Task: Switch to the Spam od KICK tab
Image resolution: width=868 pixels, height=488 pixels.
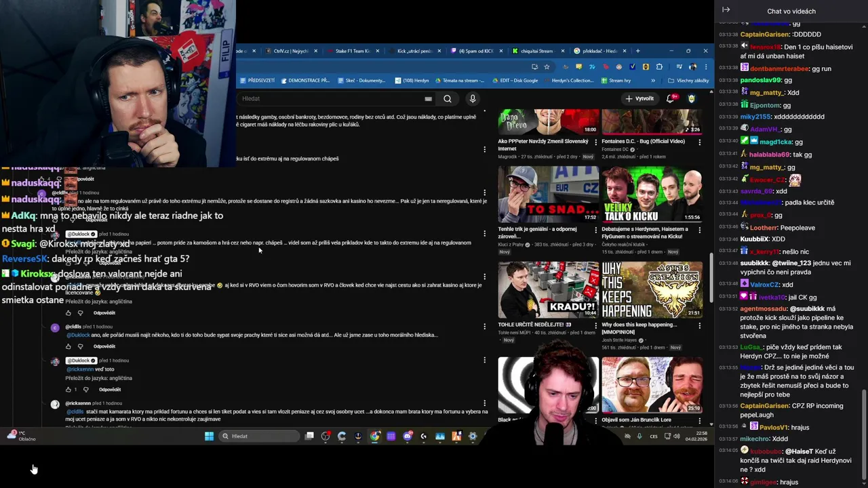Action: coord(476,51)
